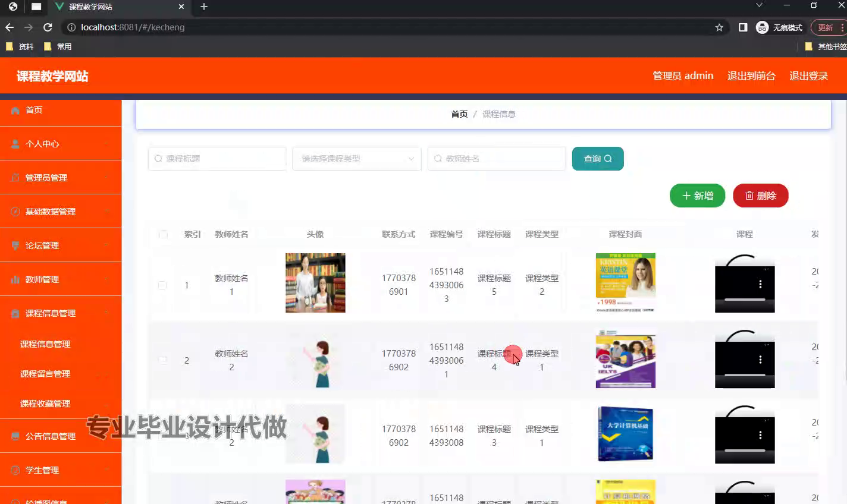This screenshot has height=504, width=847.
Task: Expand the 基础数据管理 chevron
Action: (106, 212)
